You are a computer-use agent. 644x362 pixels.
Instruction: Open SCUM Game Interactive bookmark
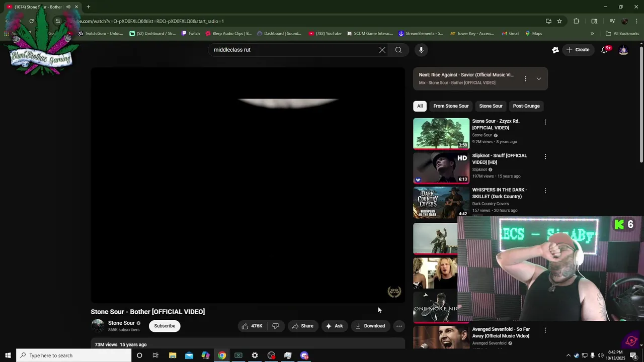(369, 34)
